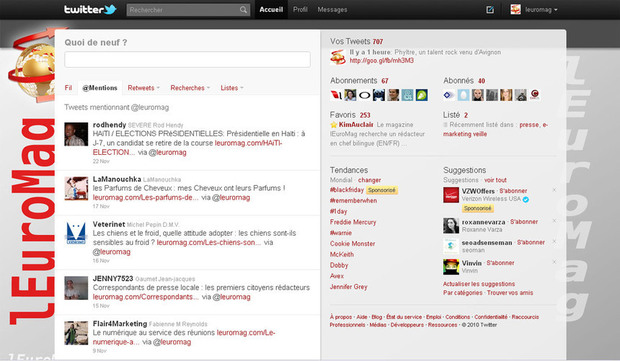Viewport: 620px width, 361px height.
Task: Click the search magnifier icon
Action: tap(243, 10)
